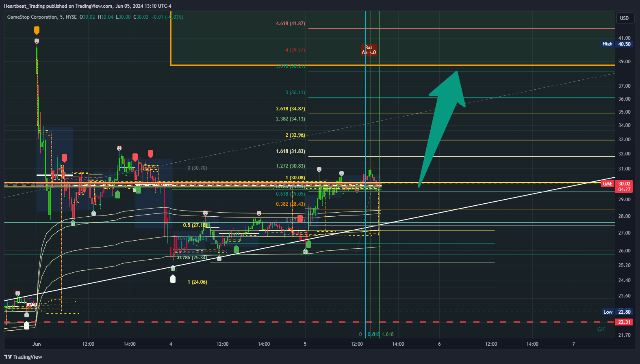Viewport: 640px width, 364px height.
Task: Select the 4 (39.57) Fibonacci label
Action: (x=295, y=50)
